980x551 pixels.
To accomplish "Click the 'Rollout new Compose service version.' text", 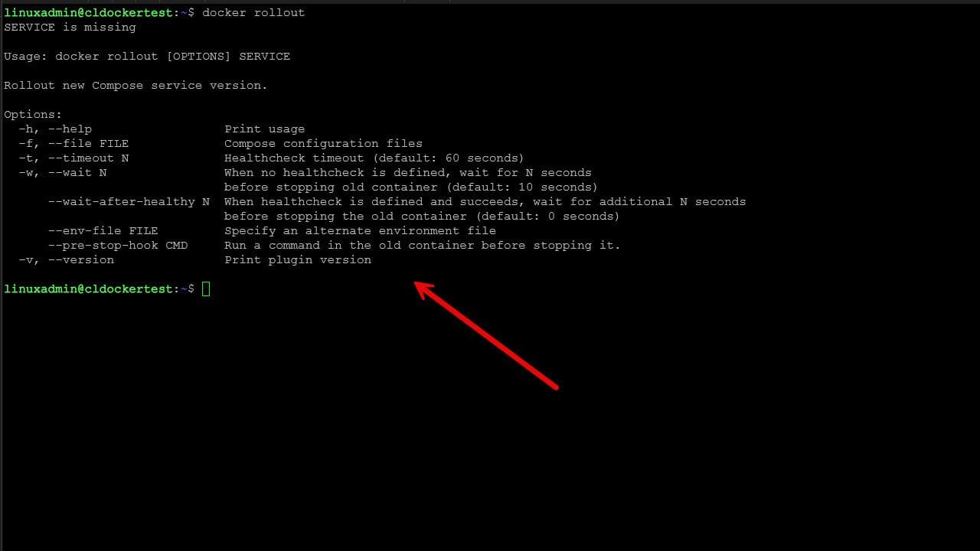I will coord(136,85).
